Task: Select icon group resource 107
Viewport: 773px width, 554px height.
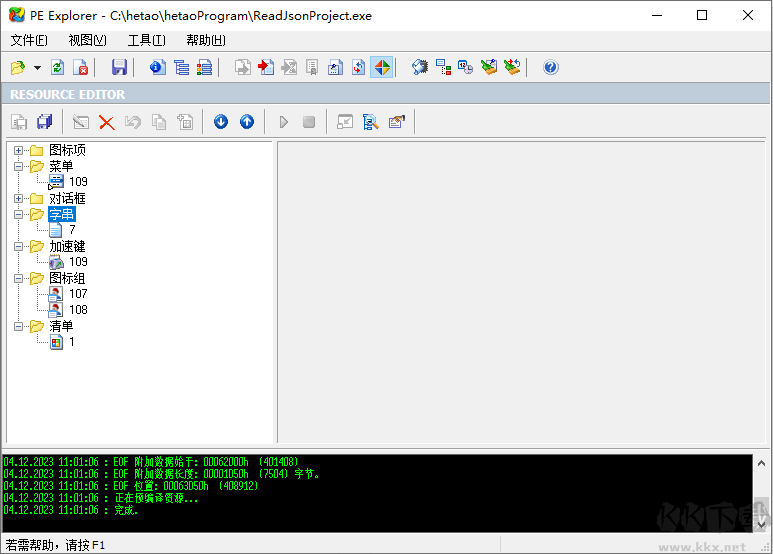Action: 78,294
